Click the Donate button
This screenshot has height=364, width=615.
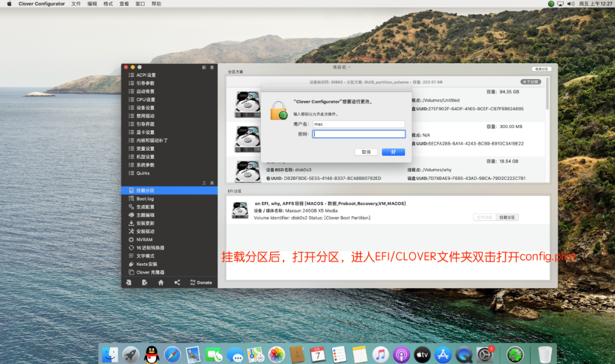tap(201, 283)
